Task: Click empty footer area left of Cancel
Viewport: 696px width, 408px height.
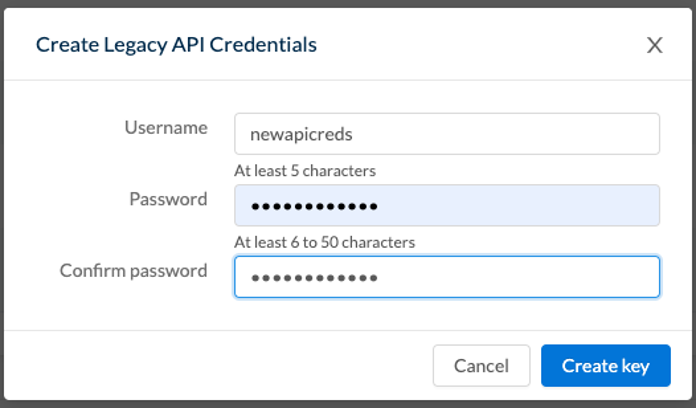Action: (x=218, y=365)
